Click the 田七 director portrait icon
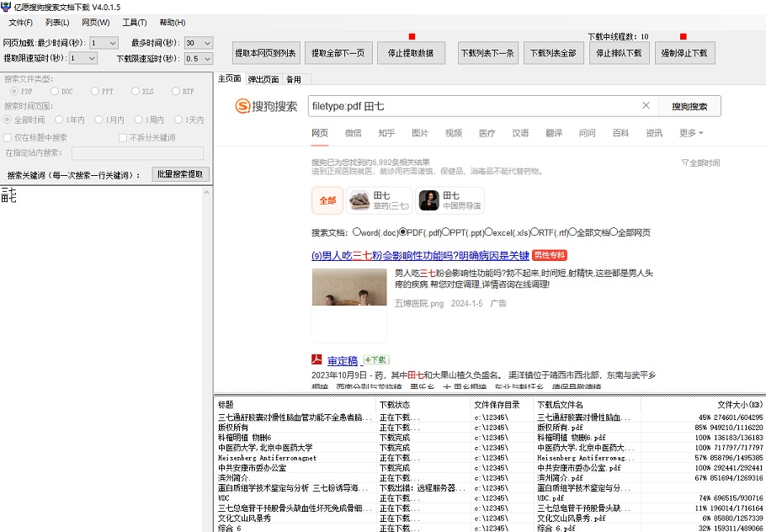766x532 pixels. point(429,200)
